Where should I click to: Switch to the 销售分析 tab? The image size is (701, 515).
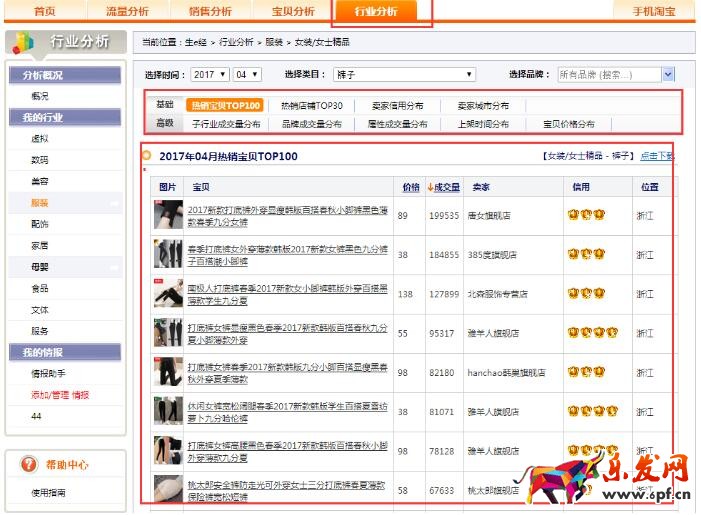click(x=210, y=11)
